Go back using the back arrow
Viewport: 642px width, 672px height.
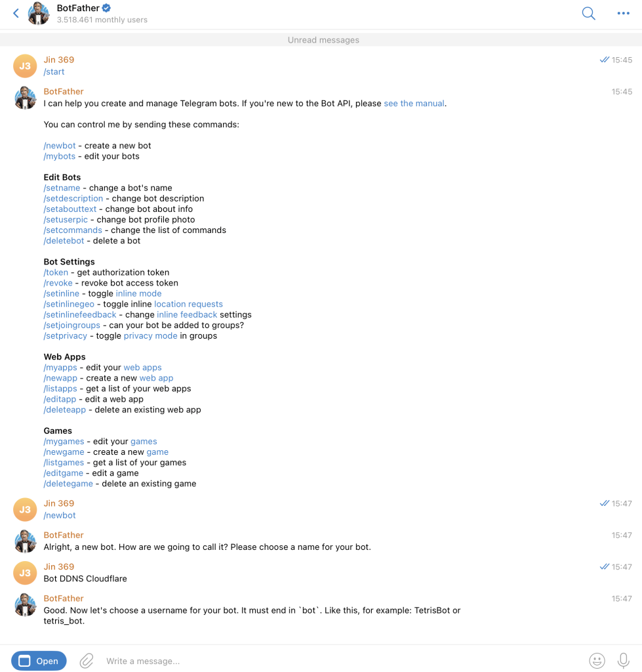[16, 13]
